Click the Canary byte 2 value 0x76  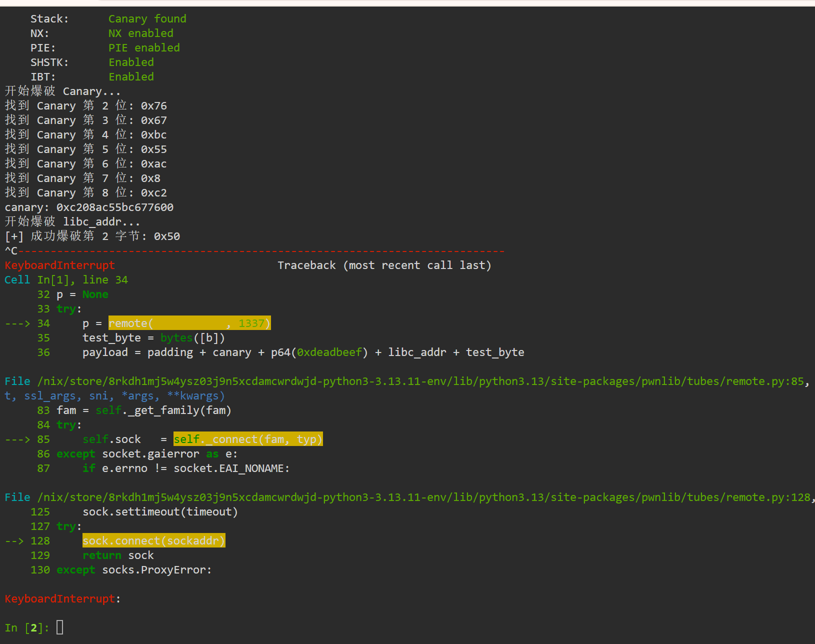pos(154,106)
